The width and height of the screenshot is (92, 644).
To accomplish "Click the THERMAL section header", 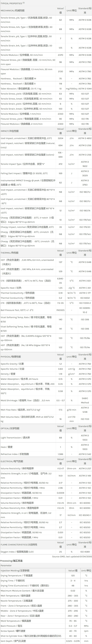I will [x=9, y=253].
